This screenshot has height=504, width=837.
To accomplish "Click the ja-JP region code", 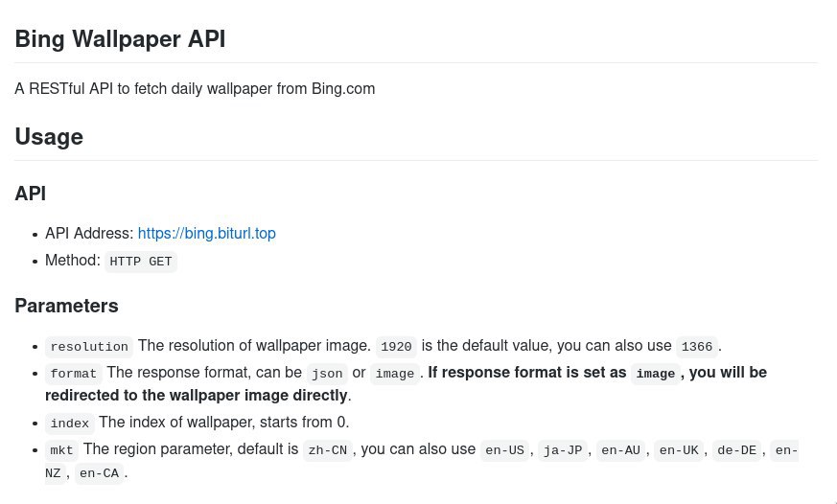I will pos(563,450).
